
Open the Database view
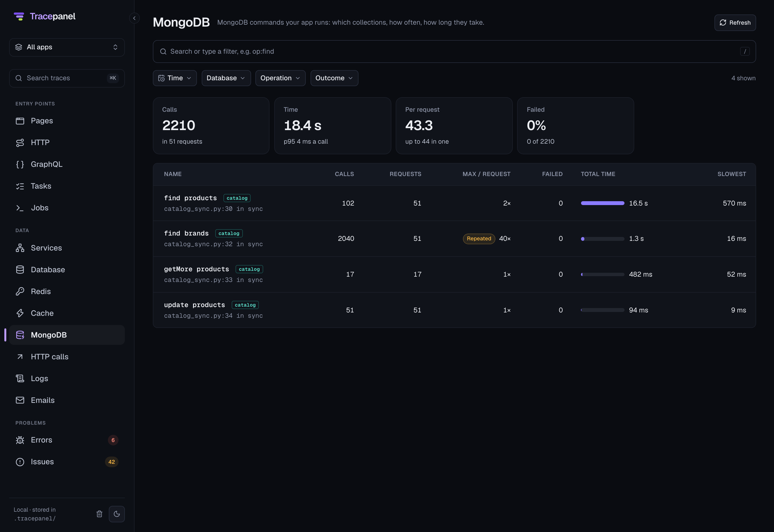67,270
